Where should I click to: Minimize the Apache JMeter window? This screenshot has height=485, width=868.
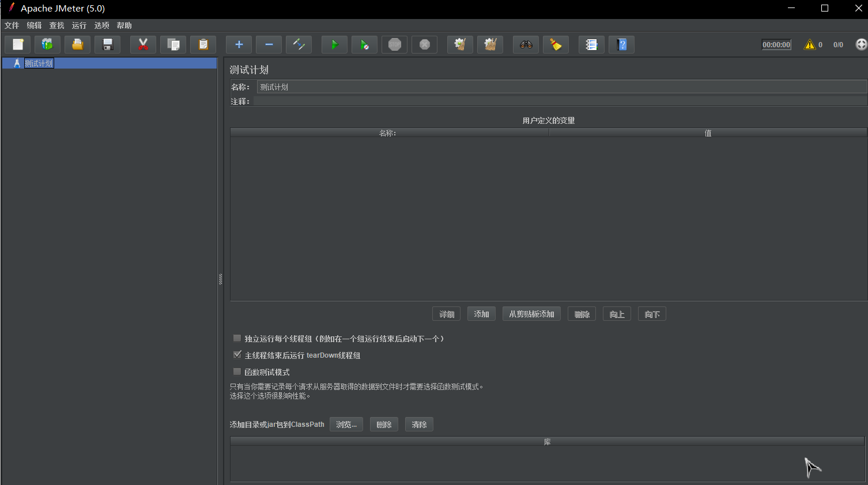791,8
